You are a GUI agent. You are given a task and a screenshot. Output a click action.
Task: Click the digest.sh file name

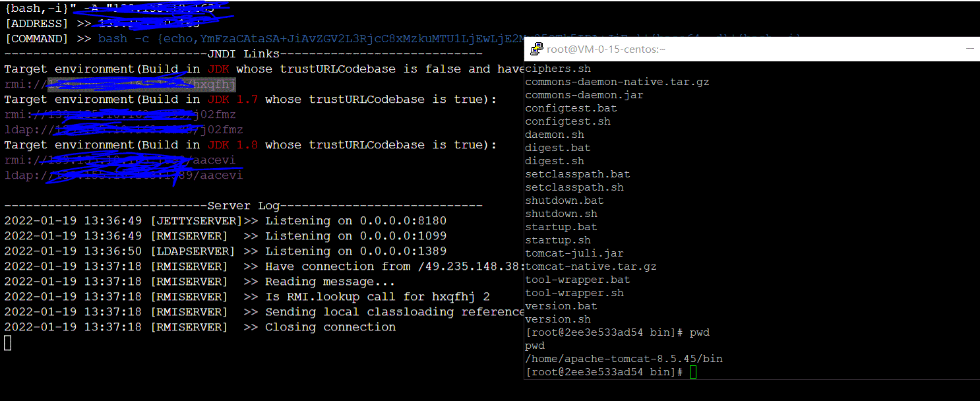(555, 161)
